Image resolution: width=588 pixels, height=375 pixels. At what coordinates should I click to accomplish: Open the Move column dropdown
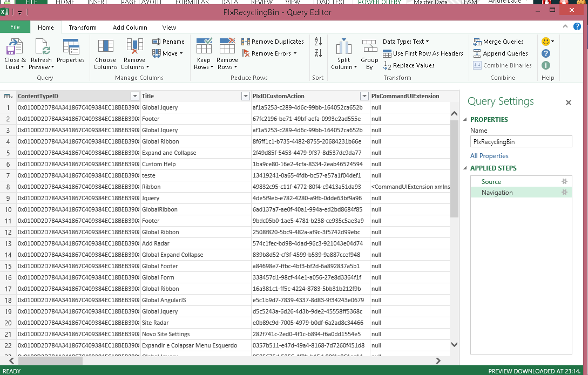coord(181,53)
